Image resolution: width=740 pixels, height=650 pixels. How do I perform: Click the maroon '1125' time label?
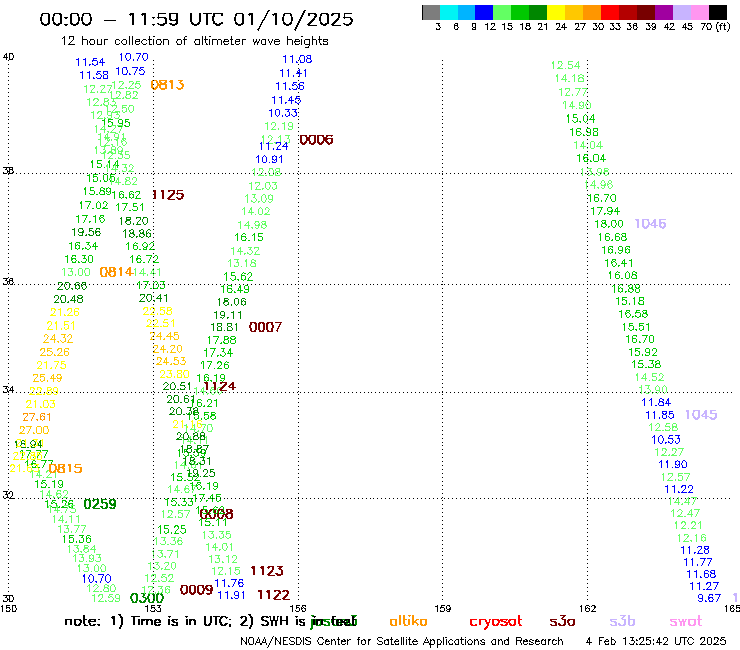[x=168, y=195]
